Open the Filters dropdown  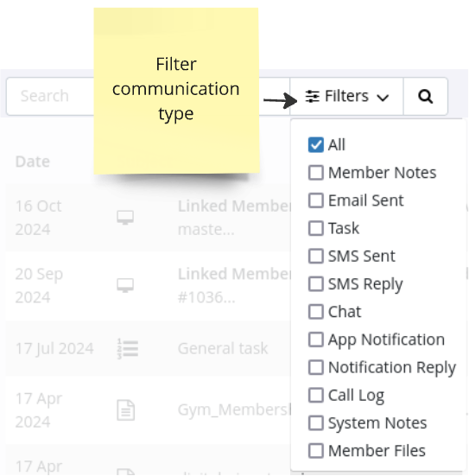point(346,97)
